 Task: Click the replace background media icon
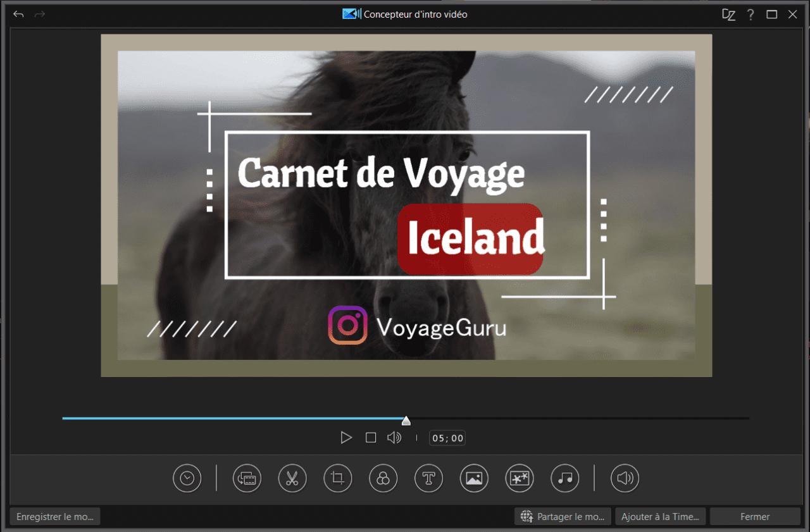[x=247, y=478]
